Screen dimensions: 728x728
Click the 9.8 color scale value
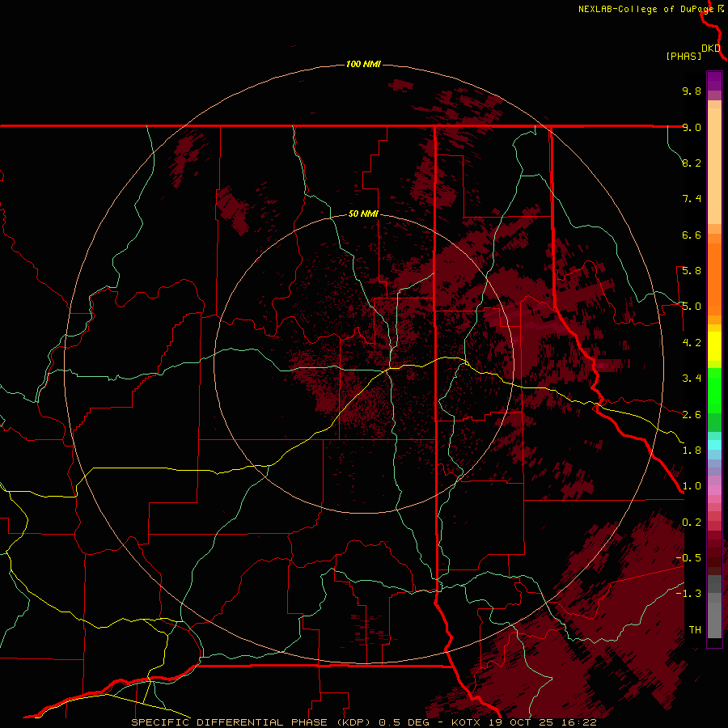[692, 91]
